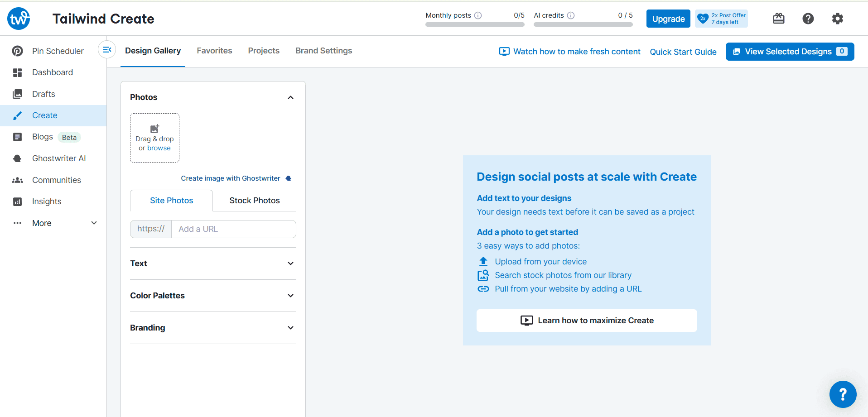Click the browse link in upload box
Screen dimensions: 868x417
[x=159, y=148]
